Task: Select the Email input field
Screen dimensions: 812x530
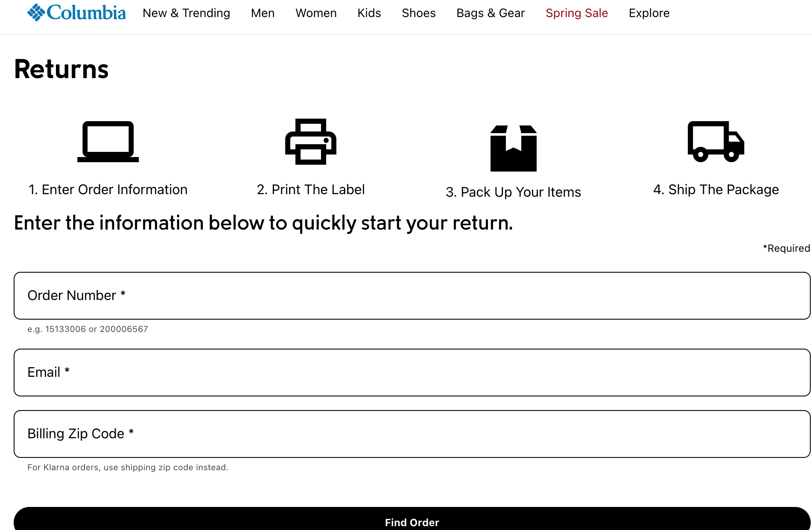Action: click(406, 372)
